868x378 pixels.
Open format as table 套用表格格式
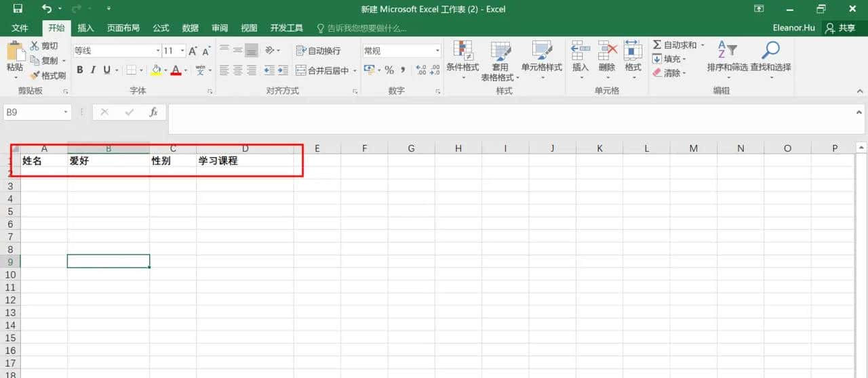pos(500,60)
